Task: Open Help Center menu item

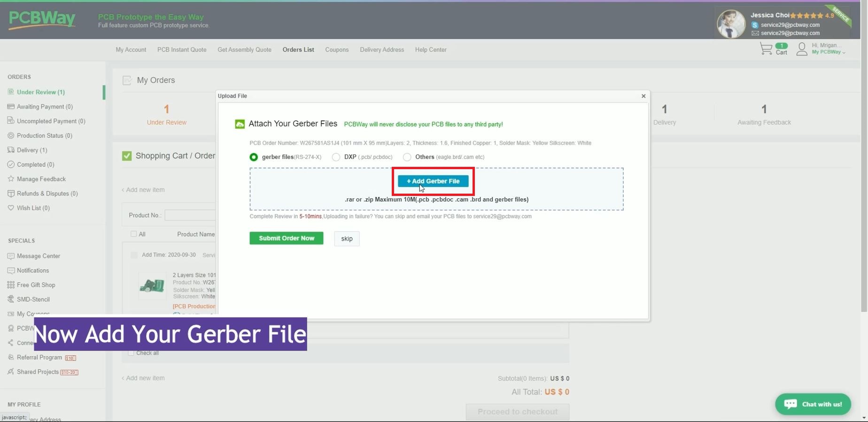Action: click(x=431, y=49)
